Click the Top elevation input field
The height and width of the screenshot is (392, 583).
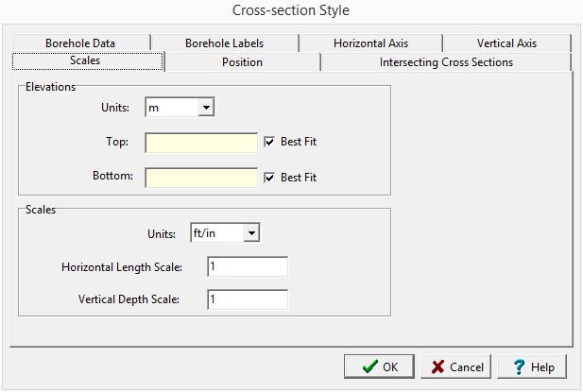[201, 143]
